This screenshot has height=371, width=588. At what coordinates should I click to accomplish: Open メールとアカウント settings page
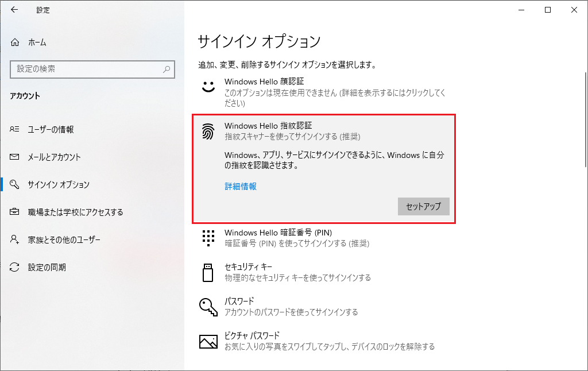(x=54, y=157)
